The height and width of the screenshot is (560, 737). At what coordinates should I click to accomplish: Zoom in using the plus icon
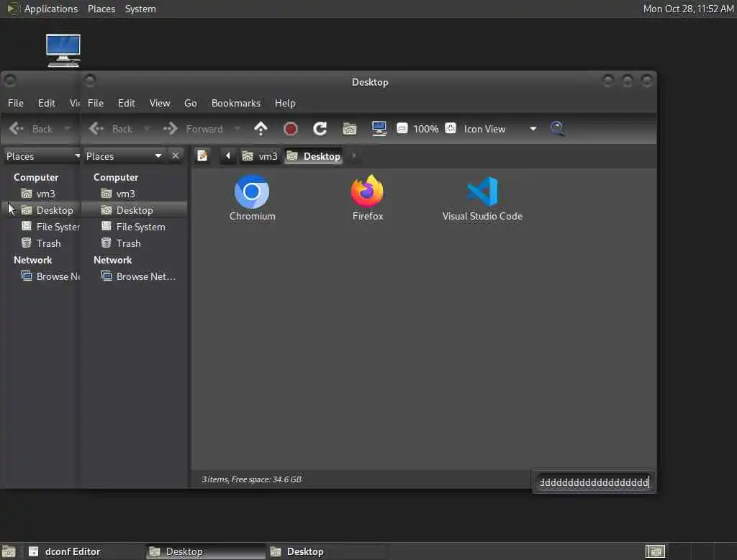pyautogui.click(x=451, y=128)
